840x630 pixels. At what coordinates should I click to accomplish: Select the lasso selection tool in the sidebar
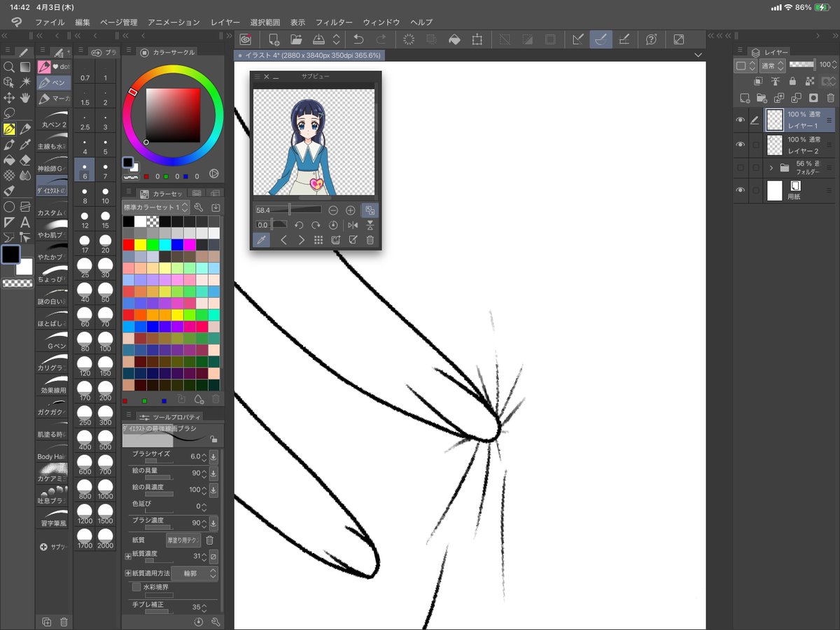pos(8,113)
